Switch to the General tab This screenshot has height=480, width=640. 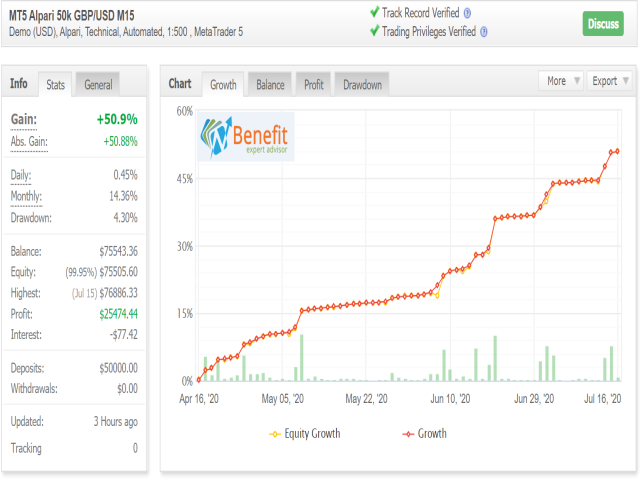pyautogui.click(x=98, y=85)
